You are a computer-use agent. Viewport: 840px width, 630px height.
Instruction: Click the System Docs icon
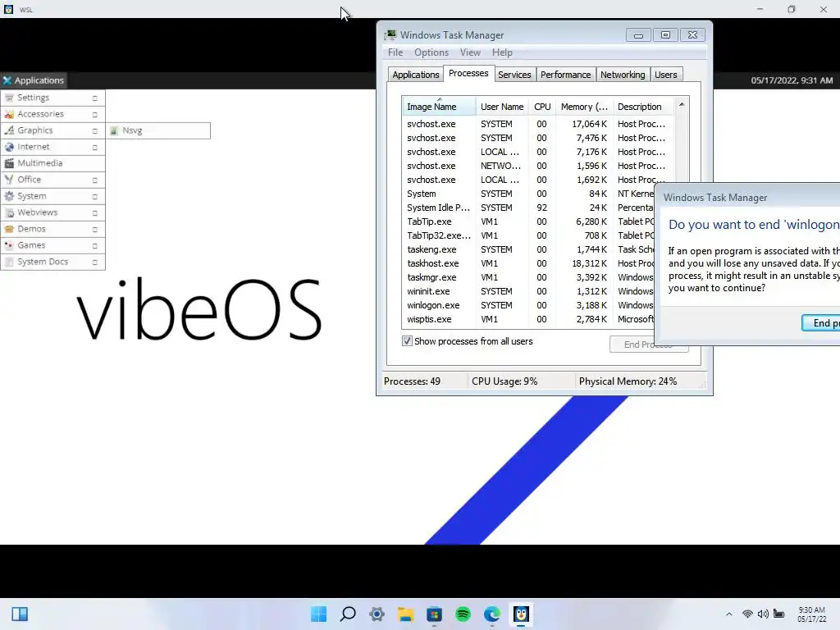[x=9, y=262]
